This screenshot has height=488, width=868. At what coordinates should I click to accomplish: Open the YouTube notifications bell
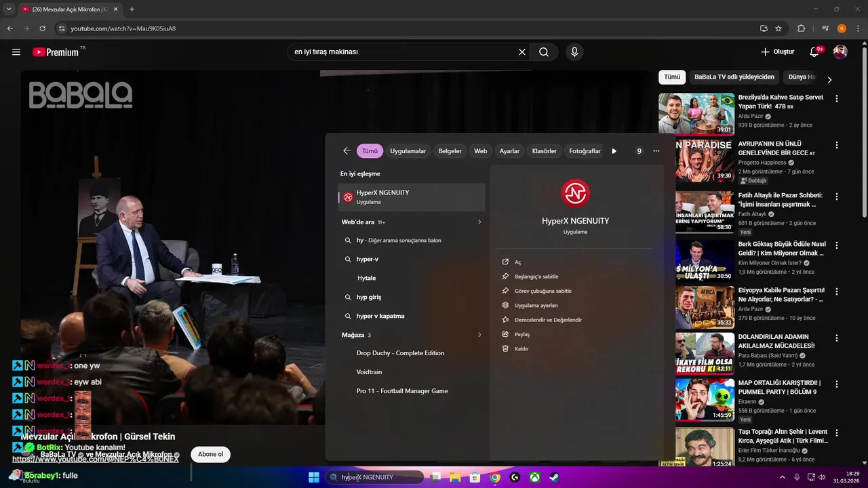coord(815,52)
